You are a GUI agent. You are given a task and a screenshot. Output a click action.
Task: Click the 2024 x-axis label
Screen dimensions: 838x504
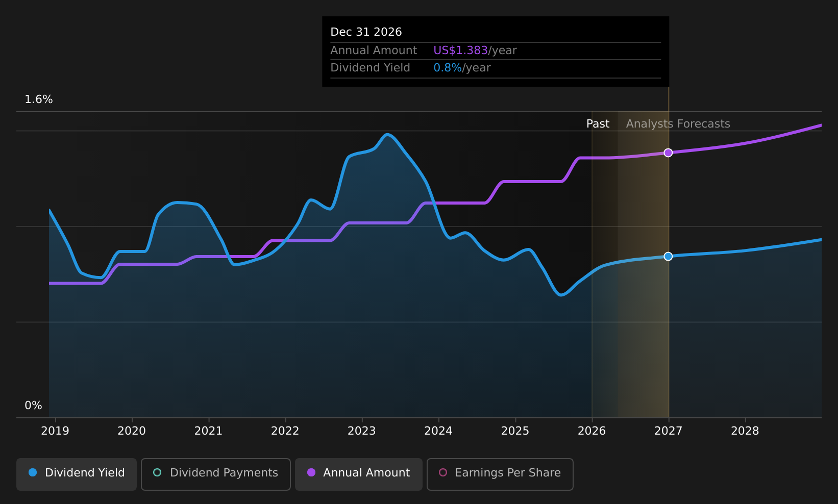point(438,431)
